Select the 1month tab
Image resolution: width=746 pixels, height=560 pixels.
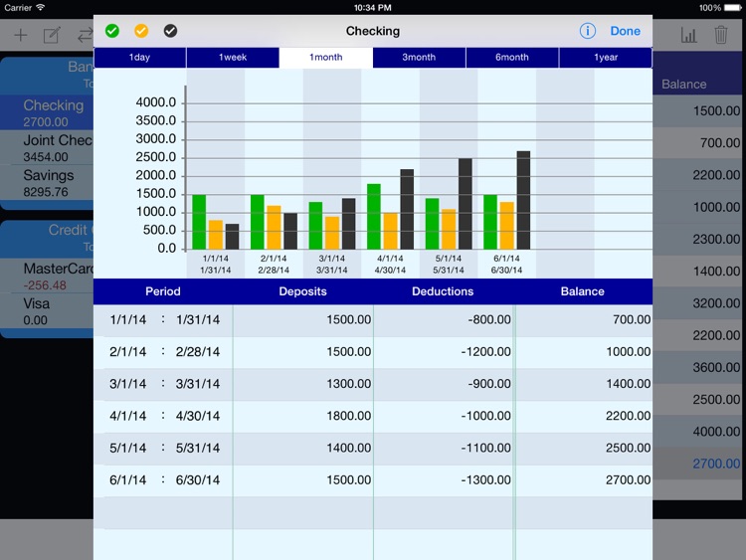pos(326,57)
